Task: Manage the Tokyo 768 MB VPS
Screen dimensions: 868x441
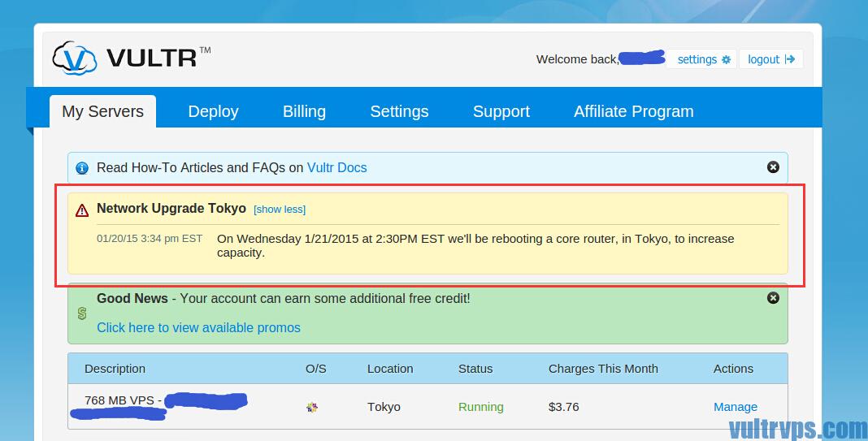Action: click(735, 407)
